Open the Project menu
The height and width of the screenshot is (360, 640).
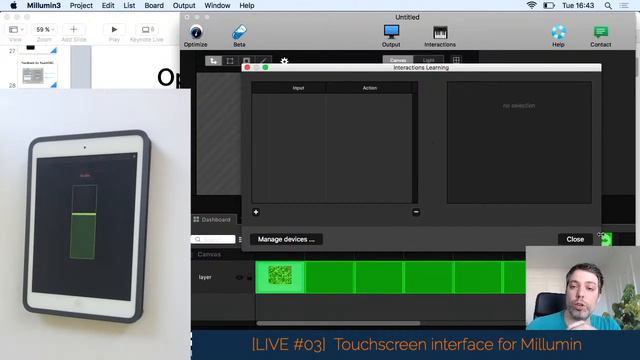coord(81,5)
